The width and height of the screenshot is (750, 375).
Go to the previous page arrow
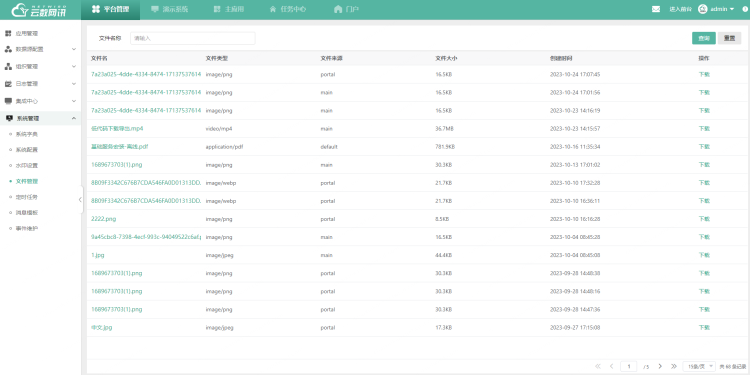coord(611,366)
